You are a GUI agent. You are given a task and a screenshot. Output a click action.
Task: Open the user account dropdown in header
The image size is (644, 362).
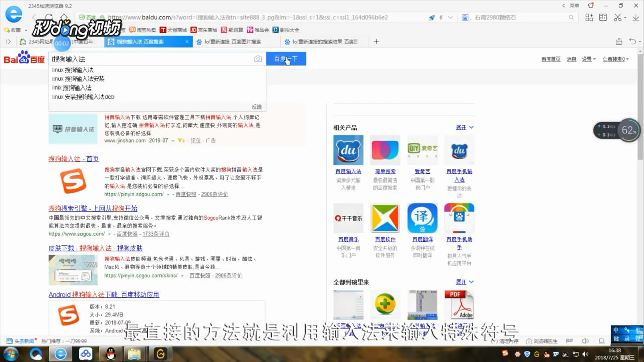point(616,59)
